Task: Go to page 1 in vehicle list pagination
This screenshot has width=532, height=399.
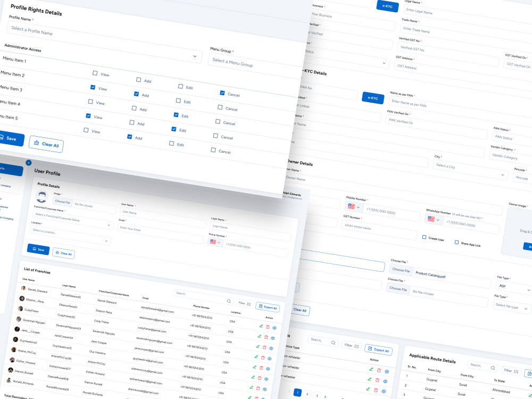Action: 297,393
